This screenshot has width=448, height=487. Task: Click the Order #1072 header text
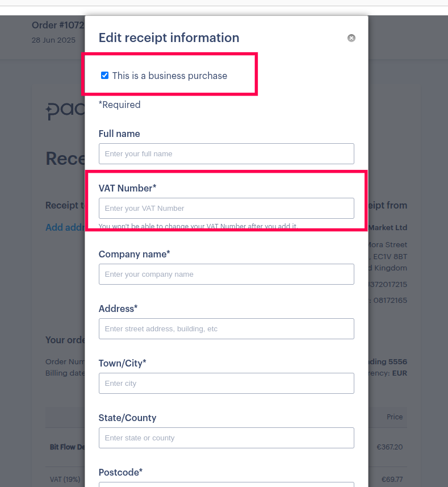point(57,25)
